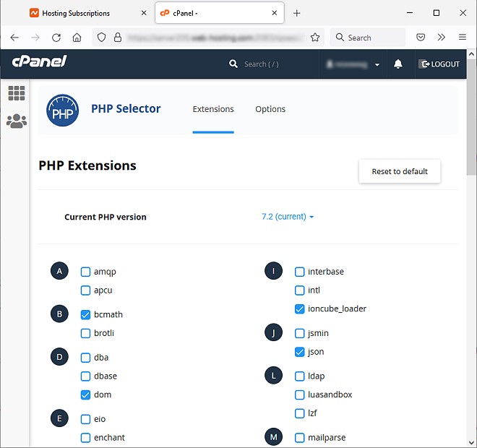Click the magnifier icon in cPanel search
Viewport: 477px width, 448px height.
click(x=233, y=64)
